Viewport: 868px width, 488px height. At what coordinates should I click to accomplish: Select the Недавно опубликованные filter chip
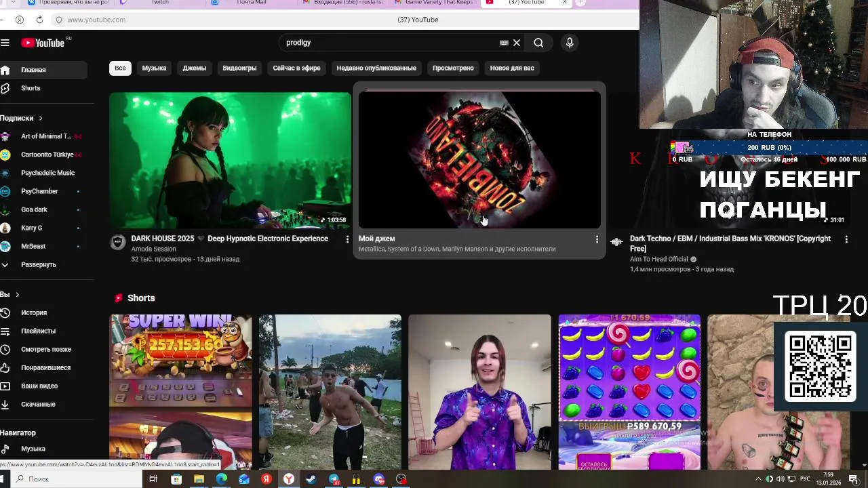tap(376, 68)
